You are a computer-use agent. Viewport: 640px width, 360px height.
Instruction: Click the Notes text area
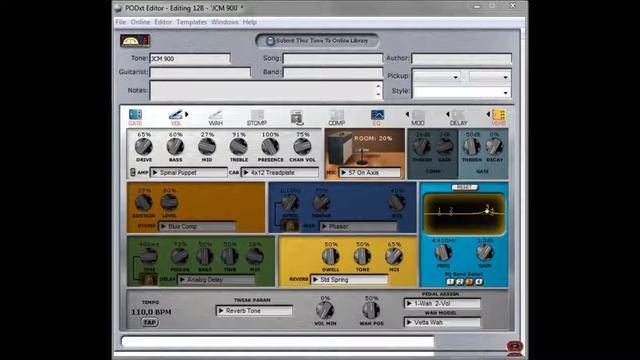pyautogui.click(x=266, y=90)
